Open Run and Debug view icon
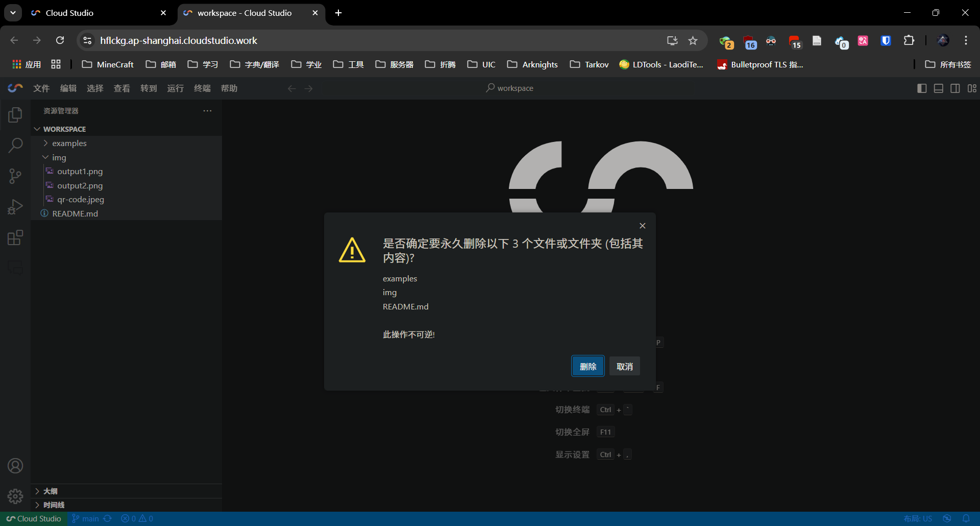Image resolution: width=980 pixels, height=526 pixels. pos(15,207)
